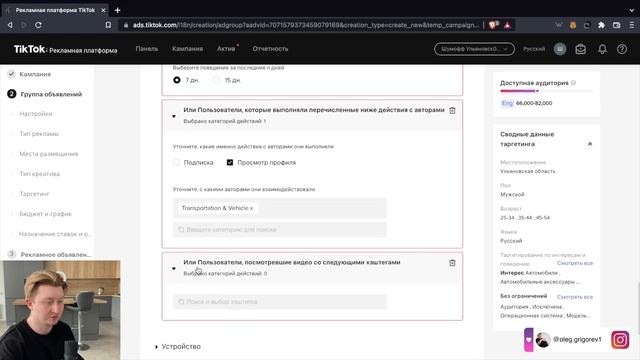Screen dimensions: 640x360
Task: Open a new browser tab with plus
Action: [x=118, y=10]
